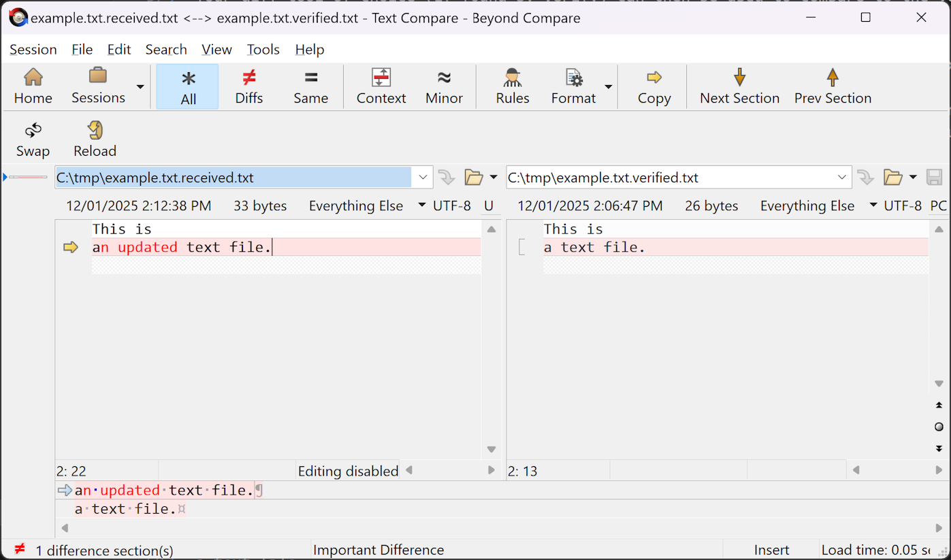
Task: Open the Sessions briefcase button
Action: pos(98,86)
